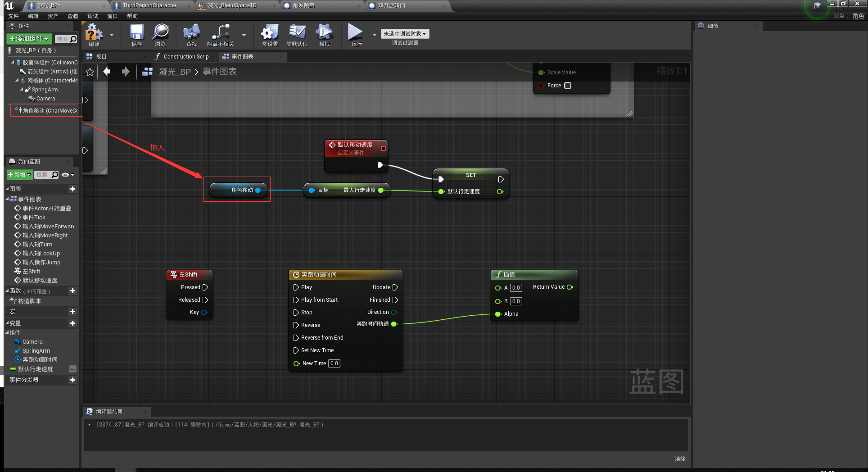Open compile options dropdown arrow
This screenshot has width=868, height=472.
pyautogui.click(x=112, y=35)
